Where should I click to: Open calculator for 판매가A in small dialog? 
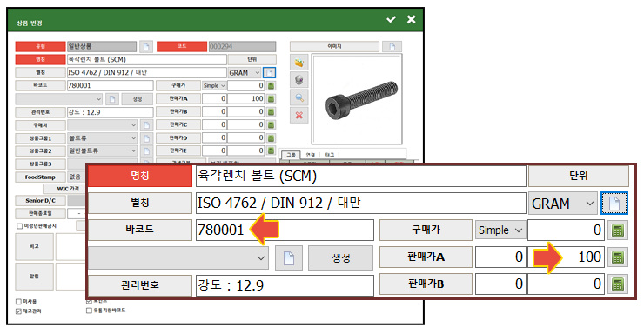[x=271, y=99]
